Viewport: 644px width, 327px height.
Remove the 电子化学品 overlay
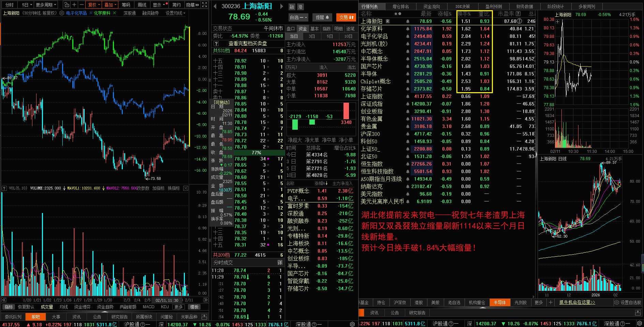tap(91, 13)
